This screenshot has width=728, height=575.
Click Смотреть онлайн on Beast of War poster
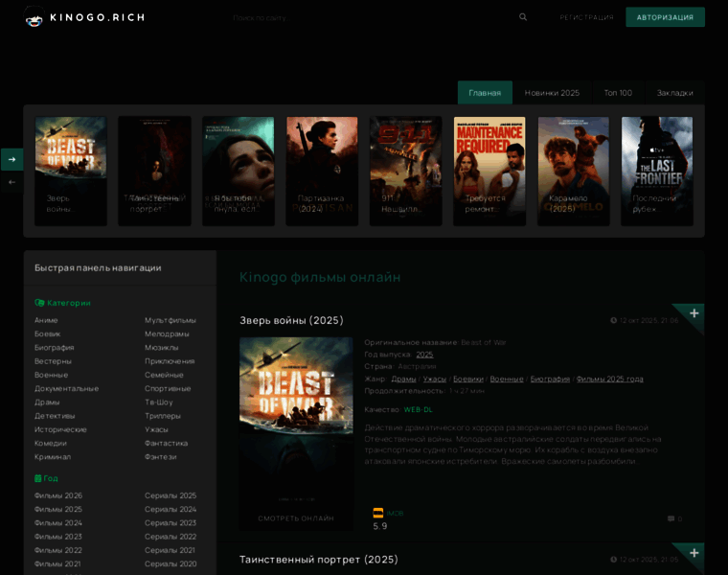click(x=296, y=518)
